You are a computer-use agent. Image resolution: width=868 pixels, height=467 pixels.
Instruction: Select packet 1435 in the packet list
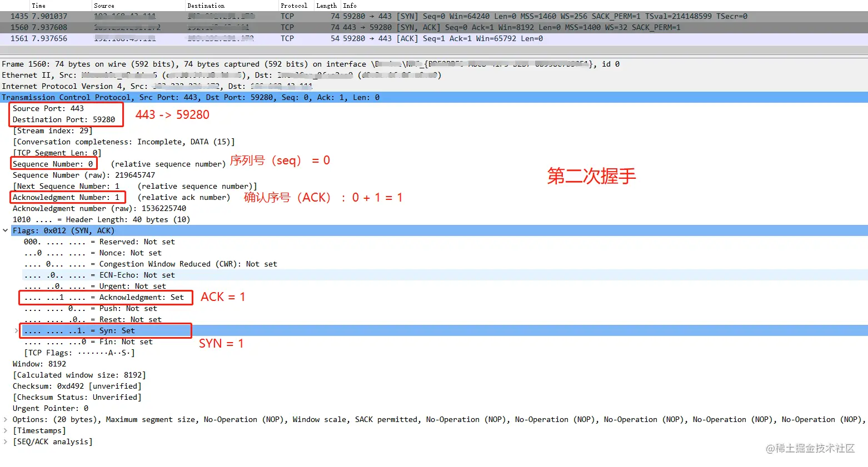434,17
